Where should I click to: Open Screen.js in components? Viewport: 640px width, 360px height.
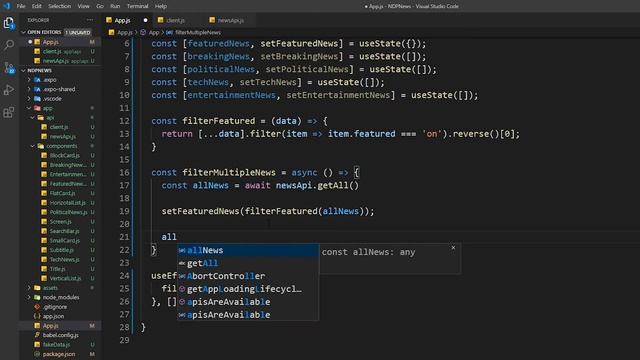click(x=60, y=222)
